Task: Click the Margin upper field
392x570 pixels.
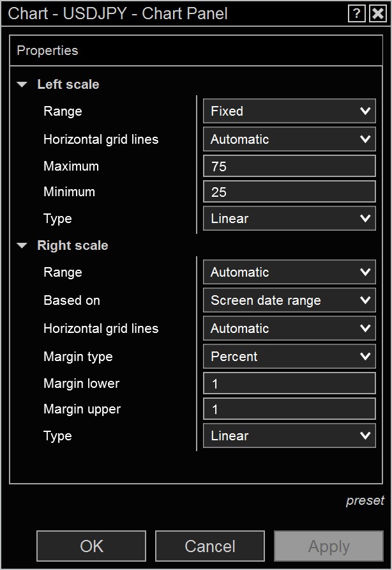Action: [x=289, y=409]
